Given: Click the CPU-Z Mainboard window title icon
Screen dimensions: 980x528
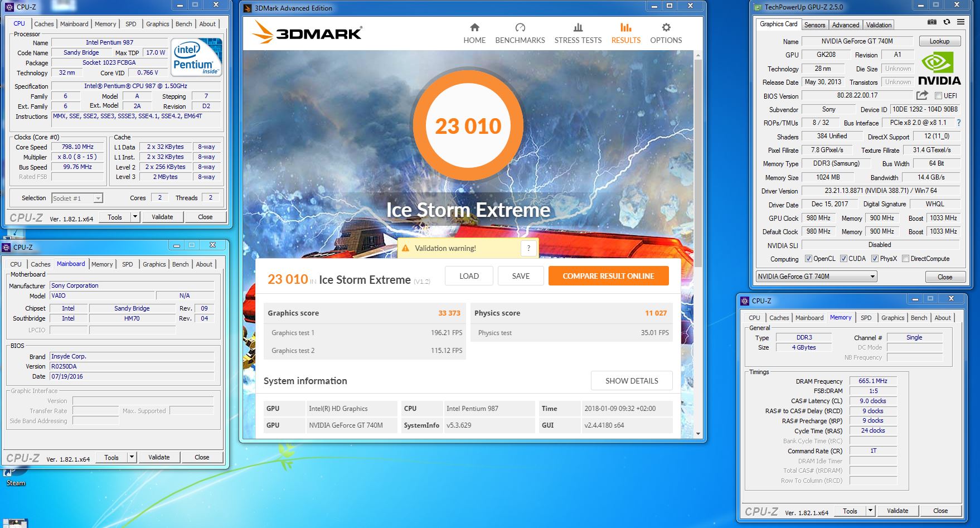Looking at the screenshot, I should pyautogui.click(x=7, y=247).
